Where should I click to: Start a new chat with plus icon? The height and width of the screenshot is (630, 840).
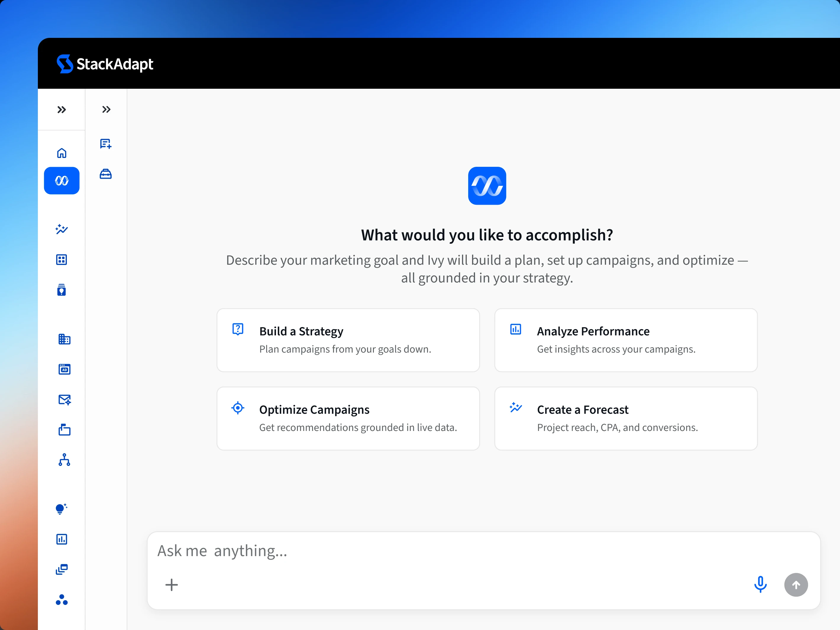click(106, 143)
